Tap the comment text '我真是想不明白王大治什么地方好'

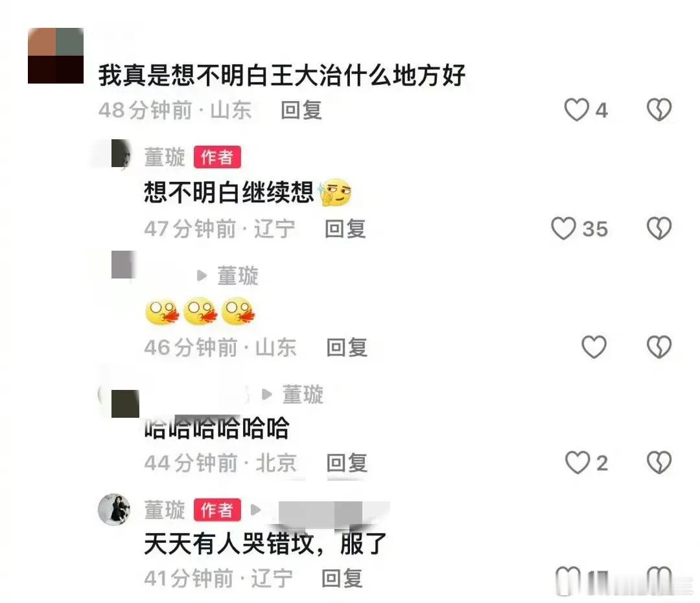point(282,75)
